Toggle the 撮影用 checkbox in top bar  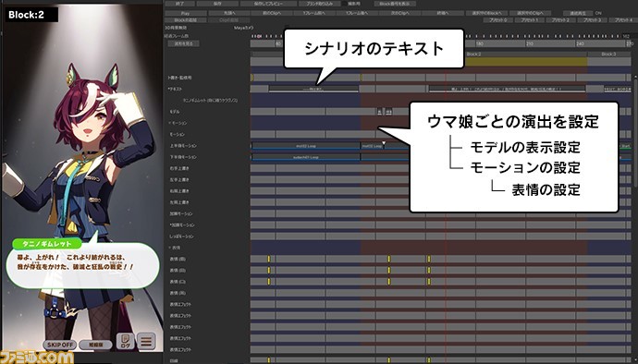click(x=345, y=4)
